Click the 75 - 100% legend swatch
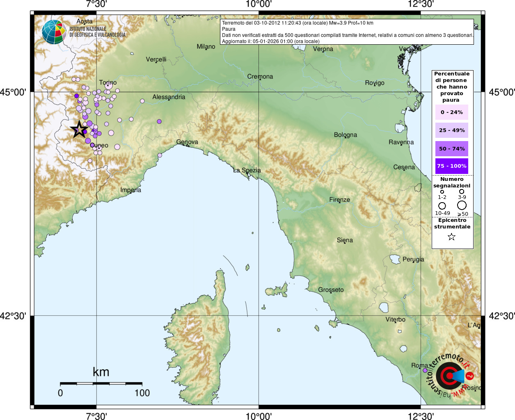This screenshot has height=420, width=515. coord(451,166)
